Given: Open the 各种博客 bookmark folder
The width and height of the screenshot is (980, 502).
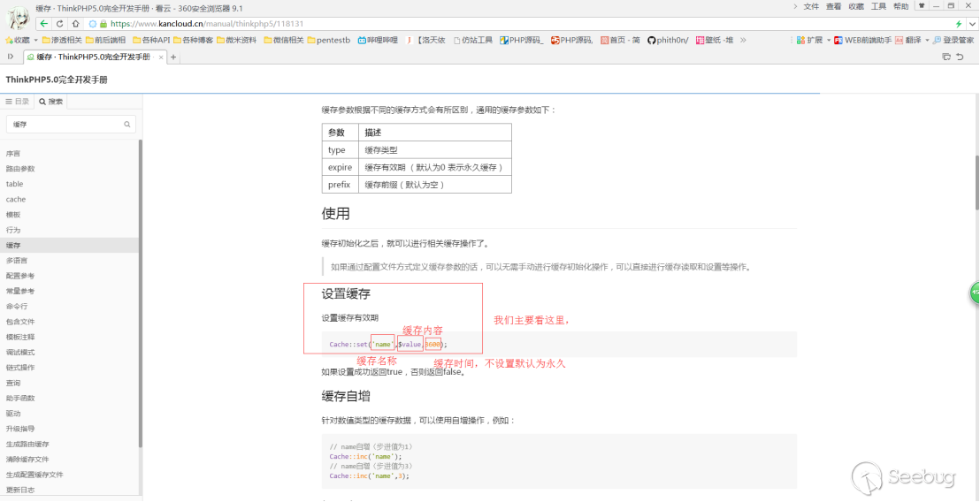Looking at the screenshot, I should click(x=193, y=40).
